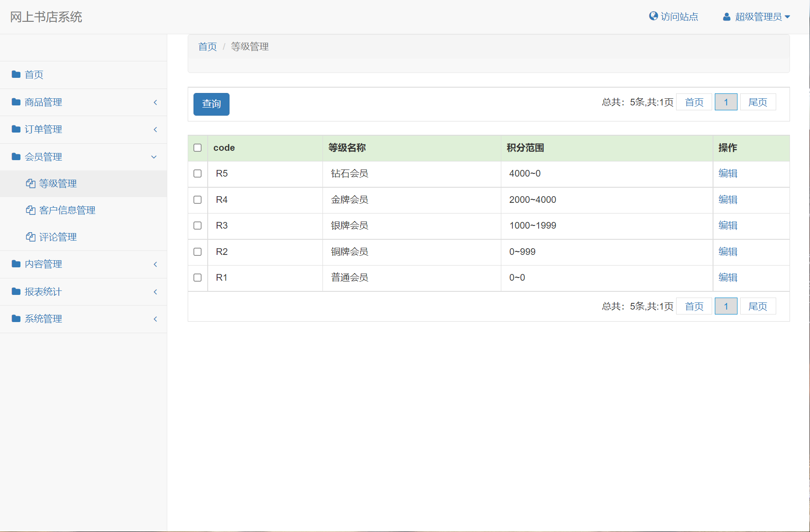Viewport: 810px width, 532px height.
Task: Tick the checkbox for row R5
Action: 197,173
